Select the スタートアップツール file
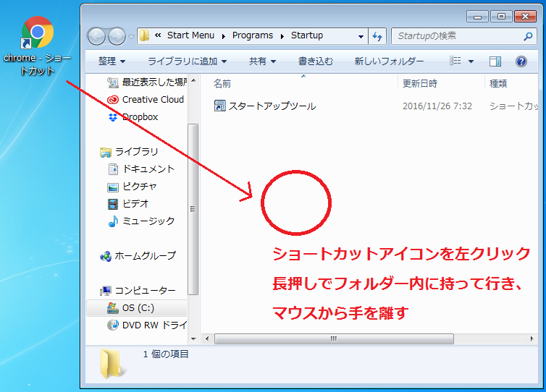546x392 pixels. (265, 106)
